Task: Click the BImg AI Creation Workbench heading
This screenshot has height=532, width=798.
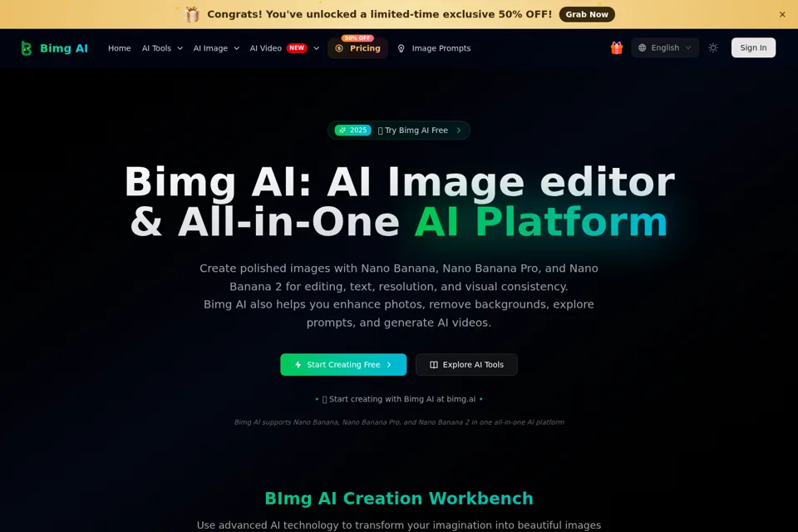Action: coord(398,499)
